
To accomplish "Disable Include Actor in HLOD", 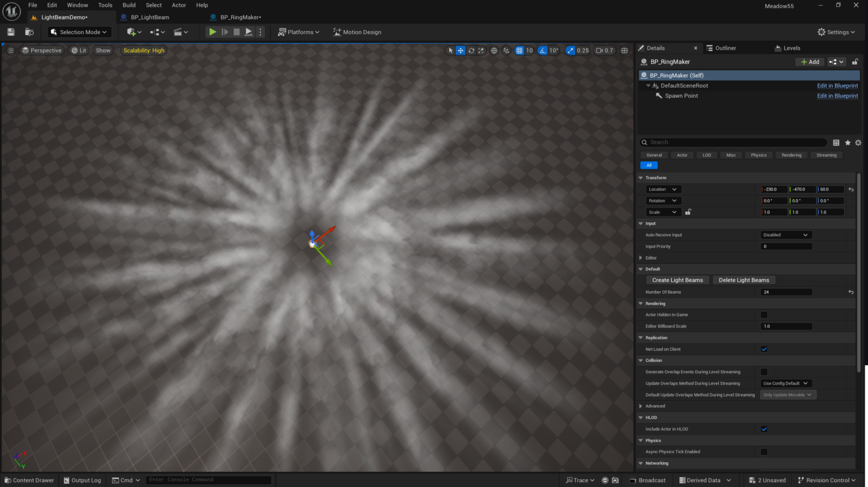I will point(764,429).
